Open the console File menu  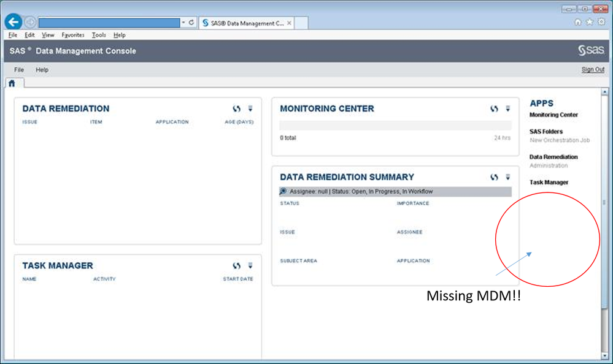click(19, 70)
